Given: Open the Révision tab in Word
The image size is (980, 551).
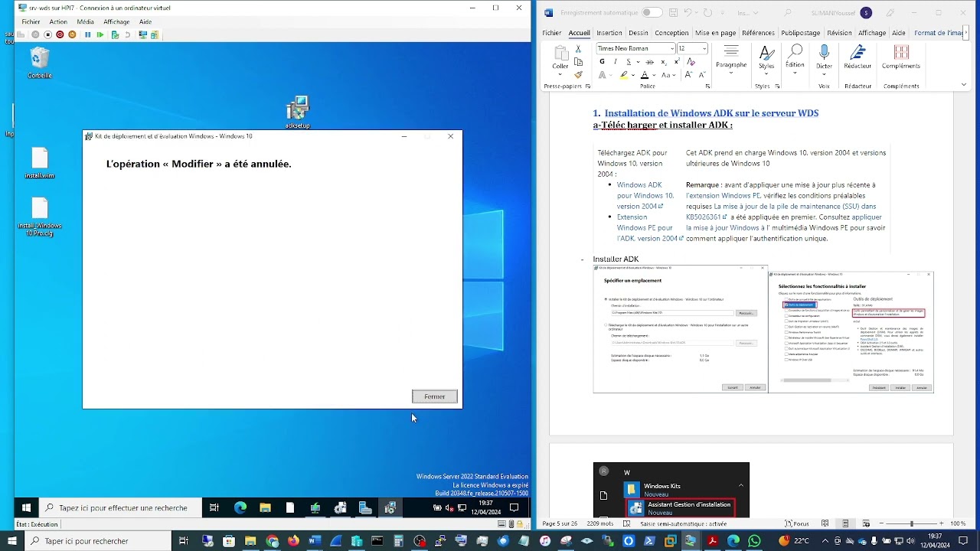Looking at the screenshot, I should click(x=839, y=33).
